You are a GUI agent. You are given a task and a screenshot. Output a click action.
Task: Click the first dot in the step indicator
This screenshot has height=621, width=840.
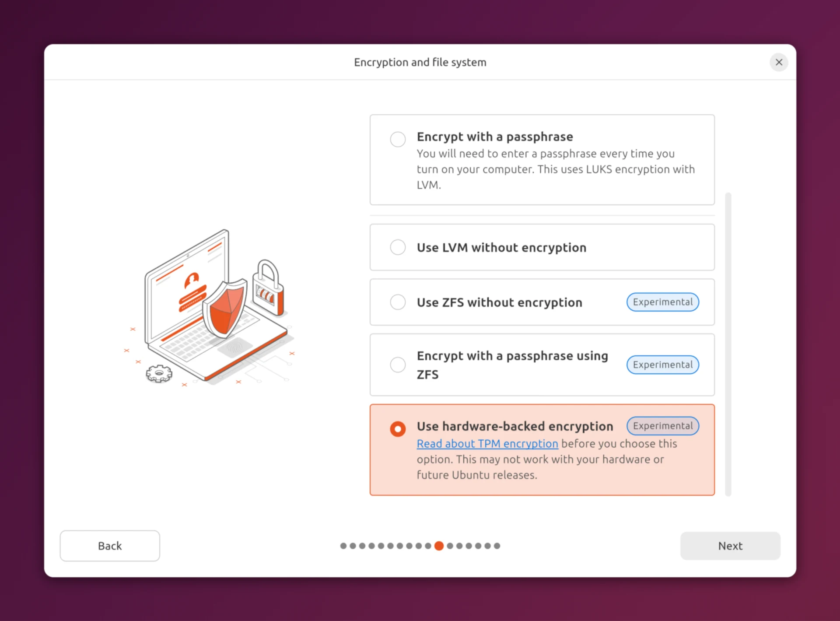click(343, 546)
